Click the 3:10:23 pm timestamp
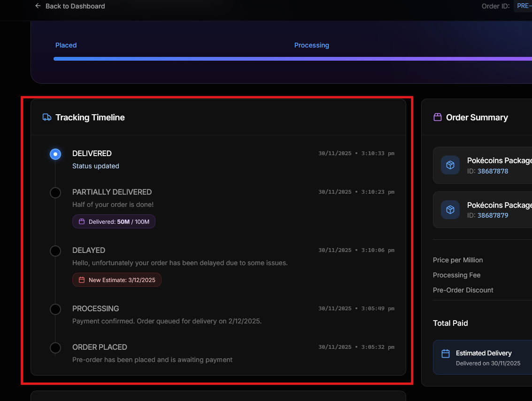This screenshot has width=532, height=401. pos(356,192)
